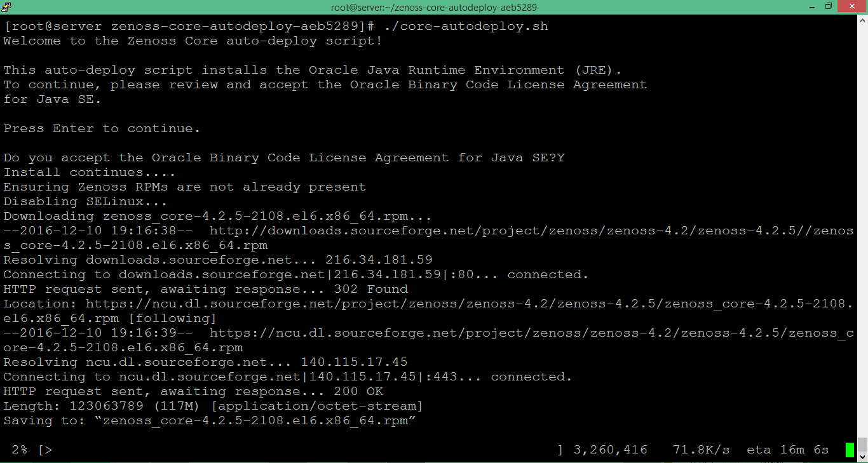Click the line "Install continues...."
Screen dimensions: 868x463
(x=90, y=173)
